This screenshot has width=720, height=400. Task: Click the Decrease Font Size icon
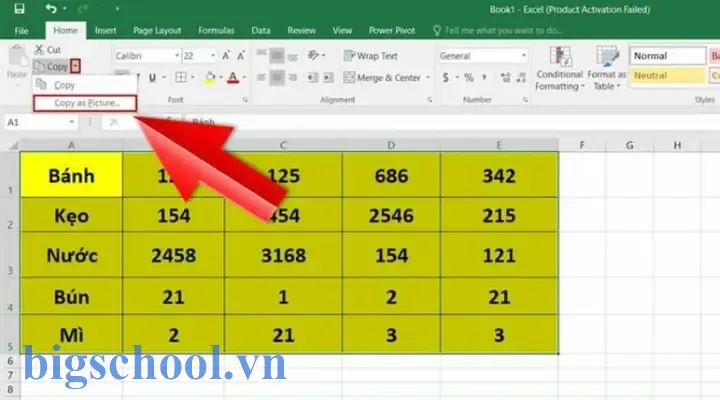click(x=241, y=56)
